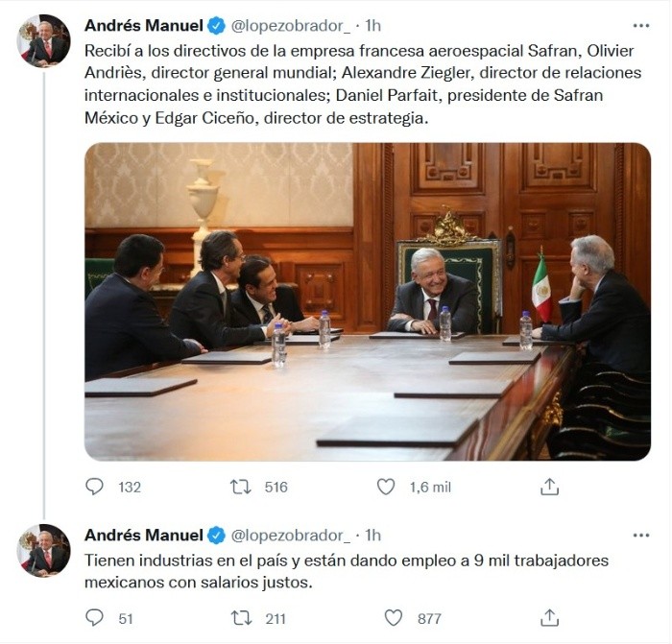Open the more options menu on first tweet
Image resolution: width=672 pixels, height=644 pixels.
[641, 26]
